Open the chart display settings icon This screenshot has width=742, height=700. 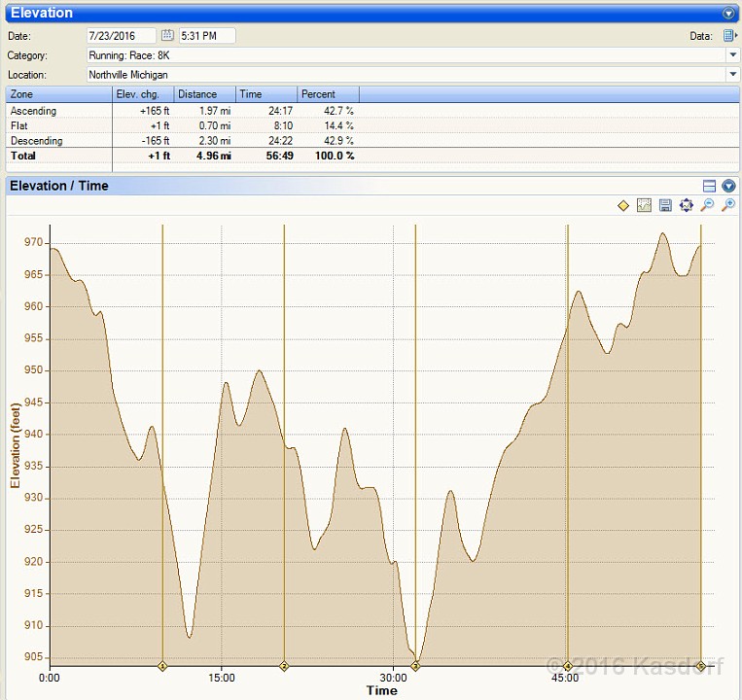(644, 205)
